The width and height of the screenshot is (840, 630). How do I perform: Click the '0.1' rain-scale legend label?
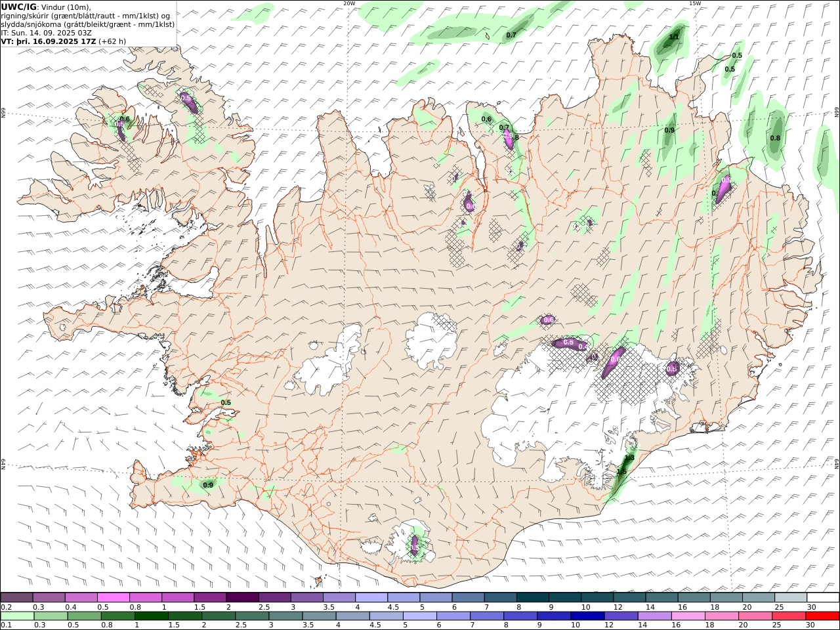(5, 625)
